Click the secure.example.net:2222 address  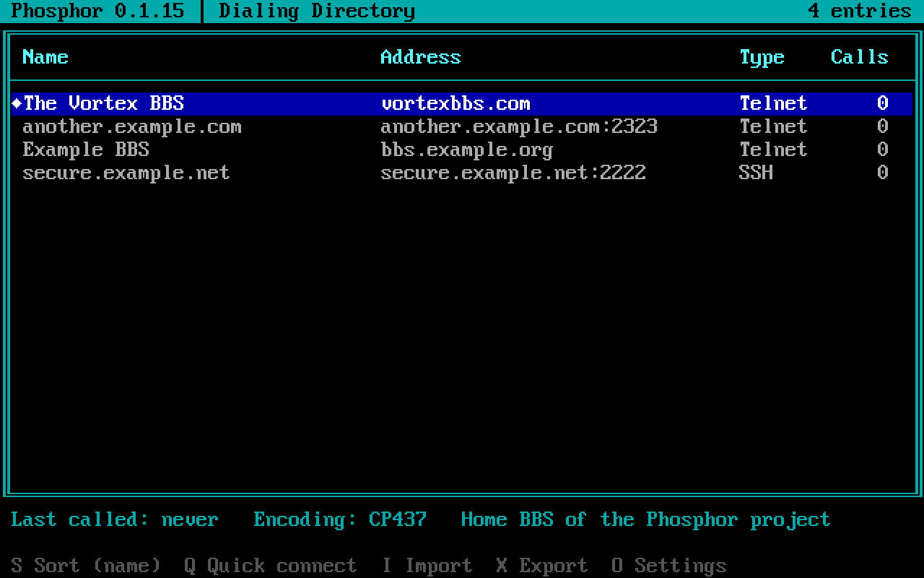point(513,173)
